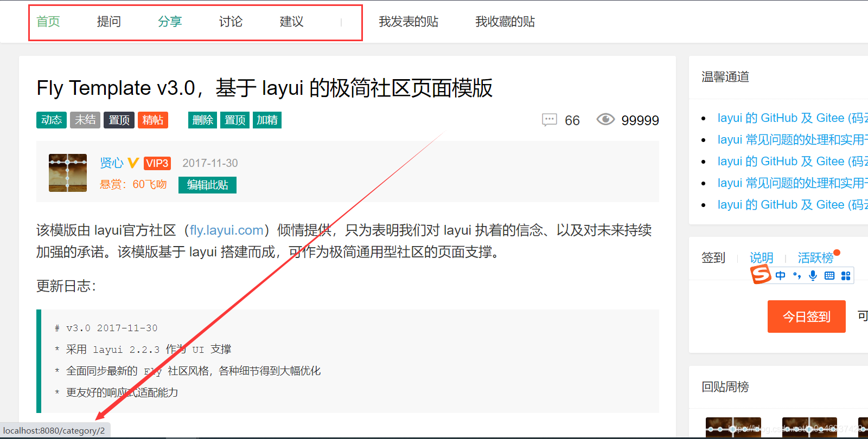Viewport: 868px width, 439px height.
Task: Click the 未结 status badge
Action: tap(85, 120)
